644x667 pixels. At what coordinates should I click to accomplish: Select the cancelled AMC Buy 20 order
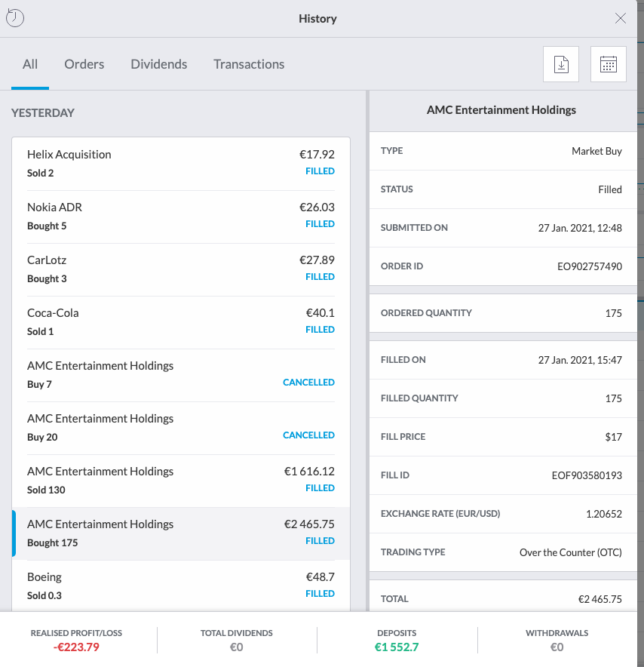181,428
